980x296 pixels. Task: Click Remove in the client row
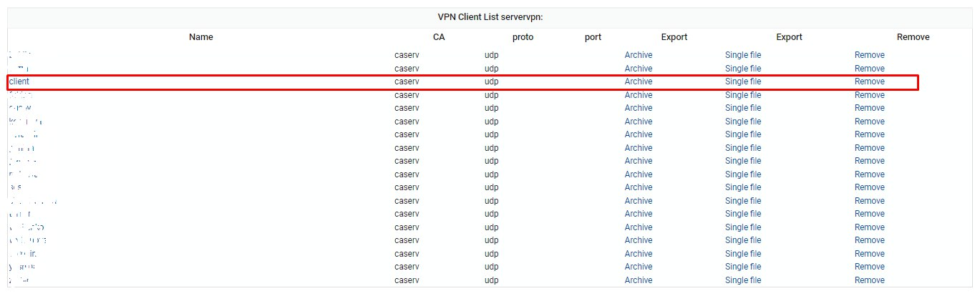[x=870, y=82]
